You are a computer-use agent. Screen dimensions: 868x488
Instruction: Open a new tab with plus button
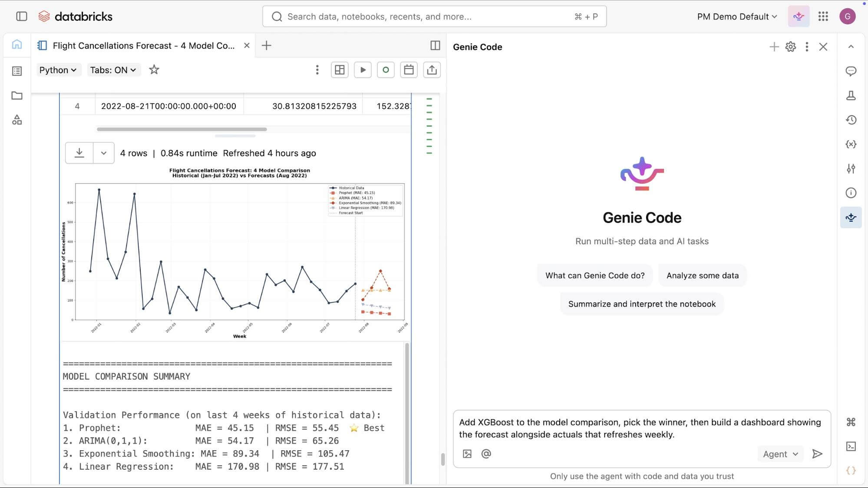(266, 46)
